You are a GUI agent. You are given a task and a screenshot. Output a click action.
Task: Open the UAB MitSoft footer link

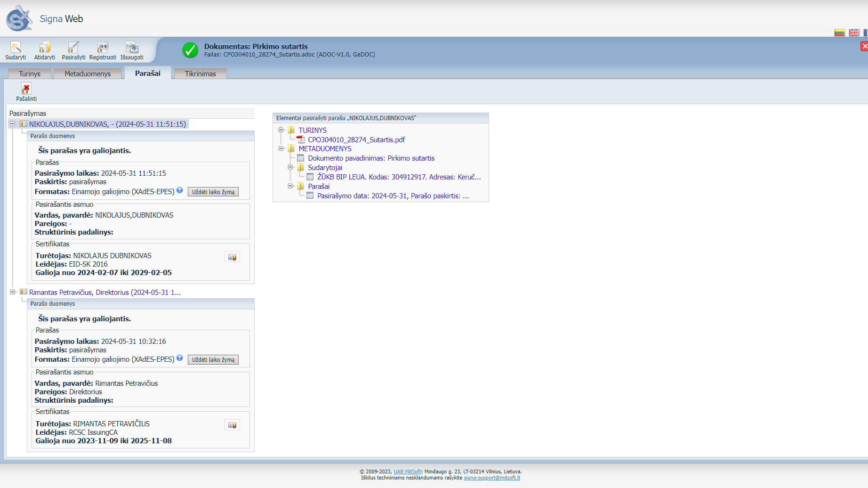point(407,472)
